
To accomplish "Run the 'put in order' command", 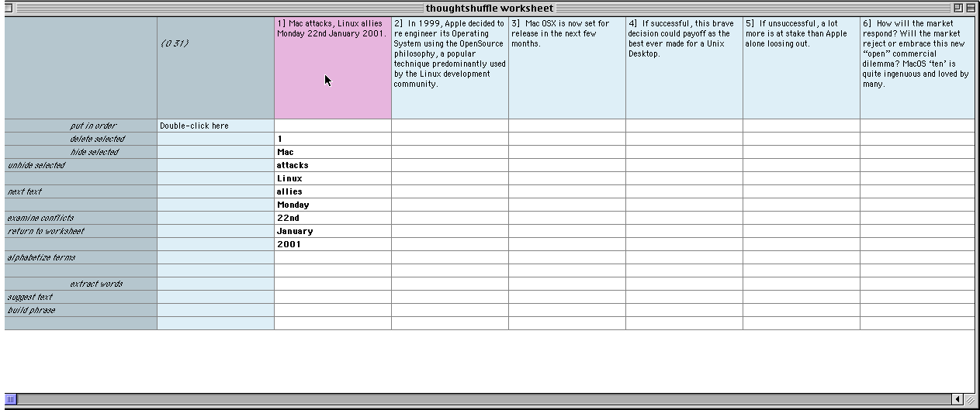I will point(95,126).
